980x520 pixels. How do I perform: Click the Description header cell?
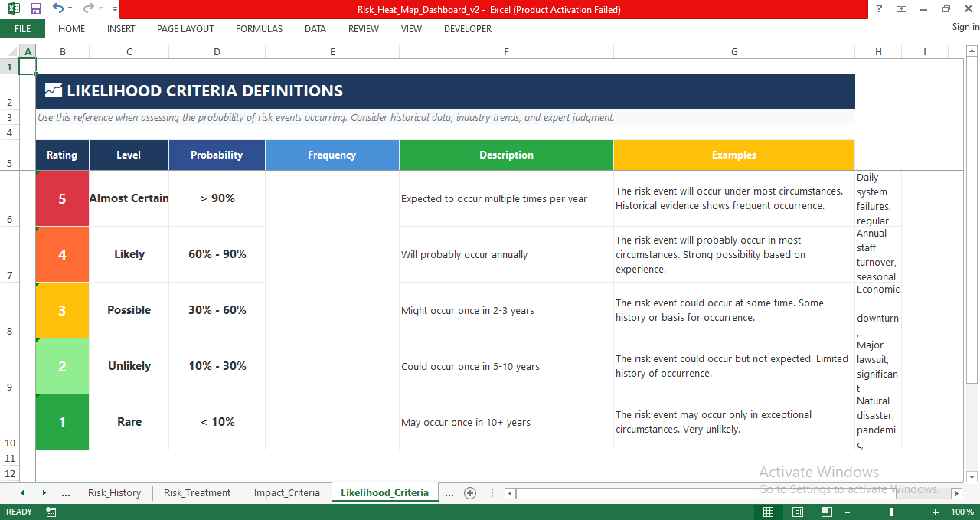(x=506, y=155)
